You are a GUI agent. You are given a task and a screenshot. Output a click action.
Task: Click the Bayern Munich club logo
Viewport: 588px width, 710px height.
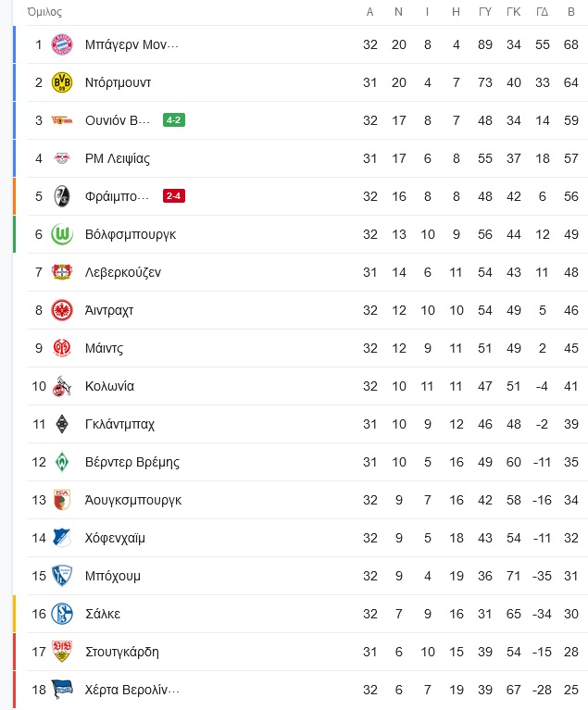pyautogui.click(x=62, y=44)
